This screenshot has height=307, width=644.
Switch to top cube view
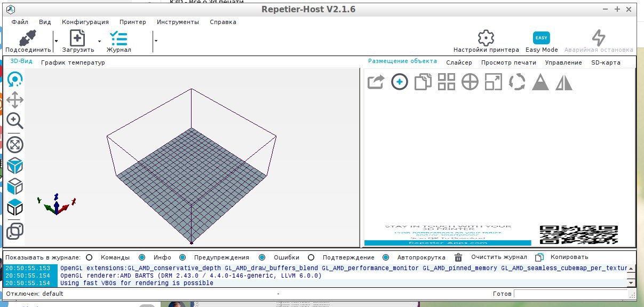click(15, 207)
